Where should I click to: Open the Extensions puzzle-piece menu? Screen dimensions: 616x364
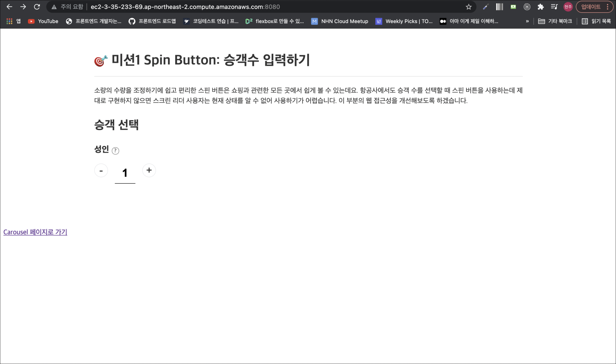540,7
